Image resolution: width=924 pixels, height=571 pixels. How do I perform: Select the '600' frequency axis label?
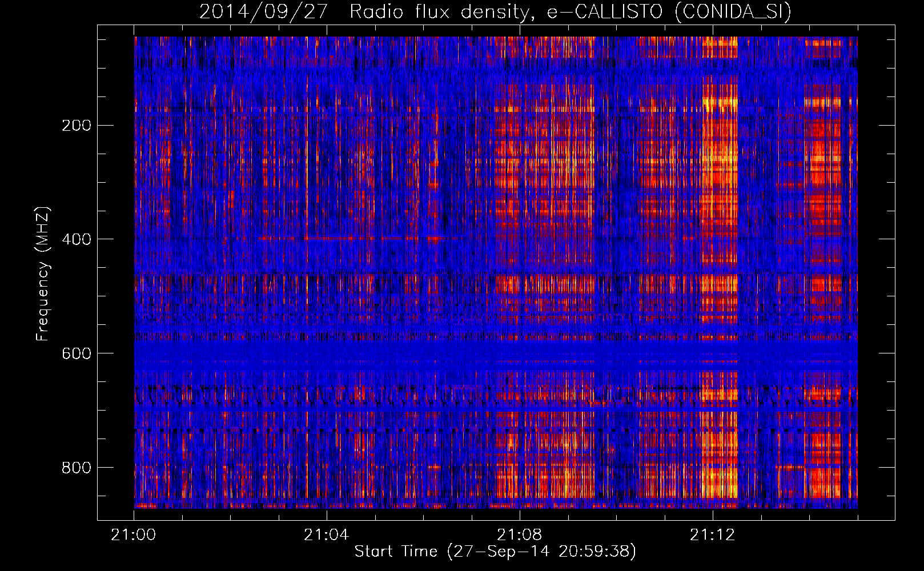pyautogui.click(x=77, y=353)
